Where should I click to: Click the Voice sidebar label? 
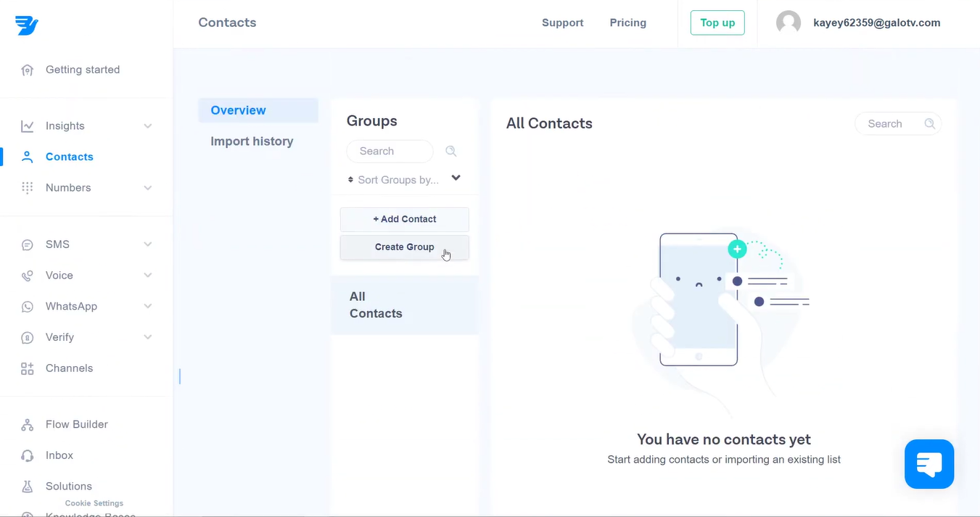click(59, 276)
